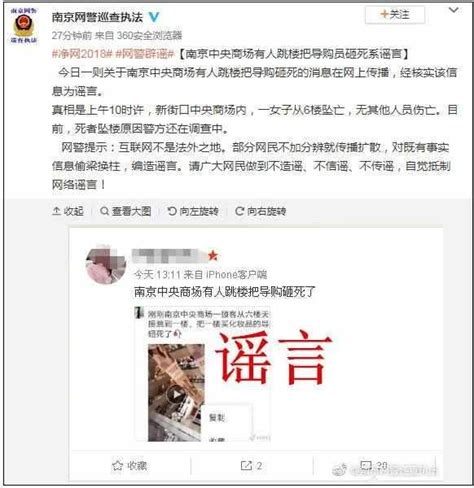Favorite the post with 收藏 star
The height and width of the screenshot is (488, 474).
[x=130, y=466]
